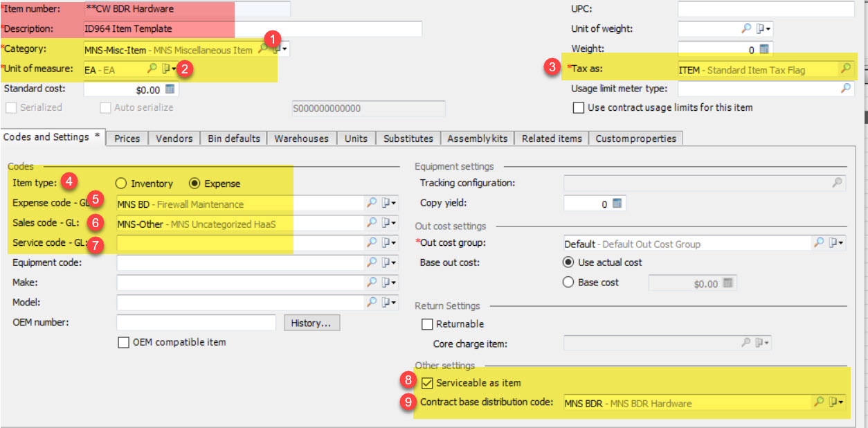Open the Warehouses tab
The width and height of the screenshot is (868, 428).
(302, 139)
